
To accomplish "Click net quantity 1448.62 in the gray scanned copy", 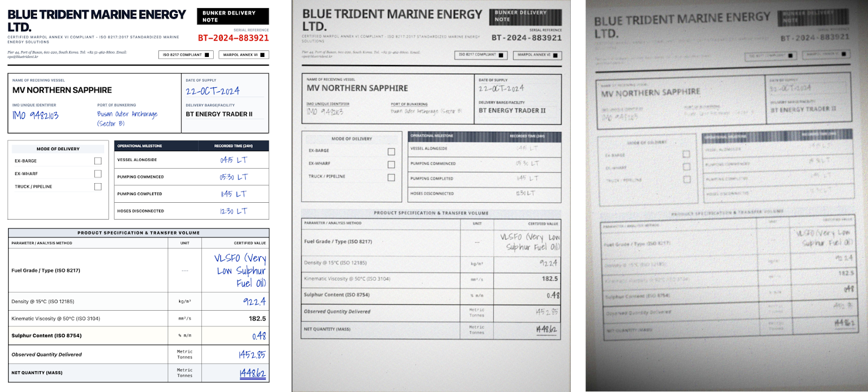I will pyautogui.click(x=546, y=329).
